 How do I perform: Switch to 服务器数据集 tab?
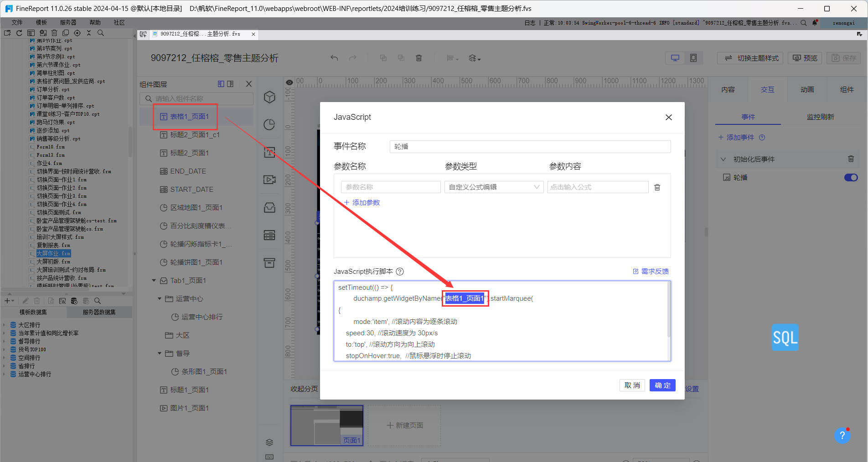[99, 313]
